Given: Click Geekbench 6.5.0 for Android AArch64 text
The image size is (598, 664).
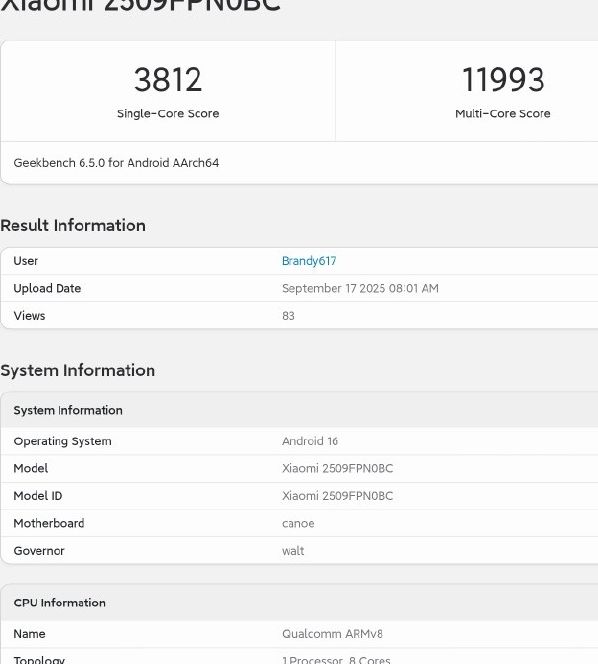Looking at the screenshot, I should [x=116, y=163].
